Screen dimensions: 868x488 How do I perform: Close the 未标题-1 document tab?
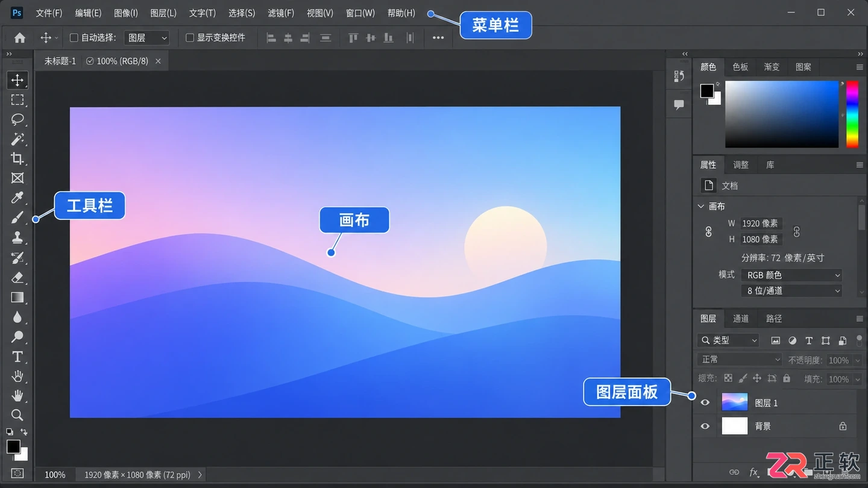point(158,61)
